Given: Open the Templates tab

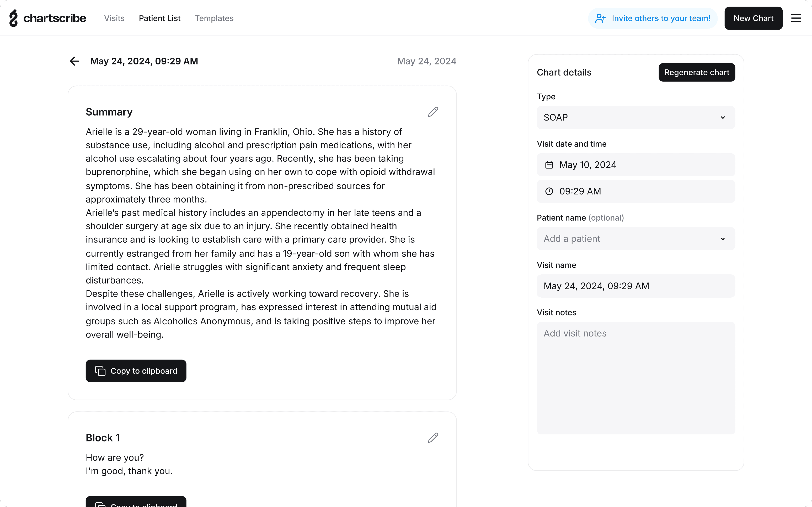Looking at the screenshot, I should click(x=214, y=18).
